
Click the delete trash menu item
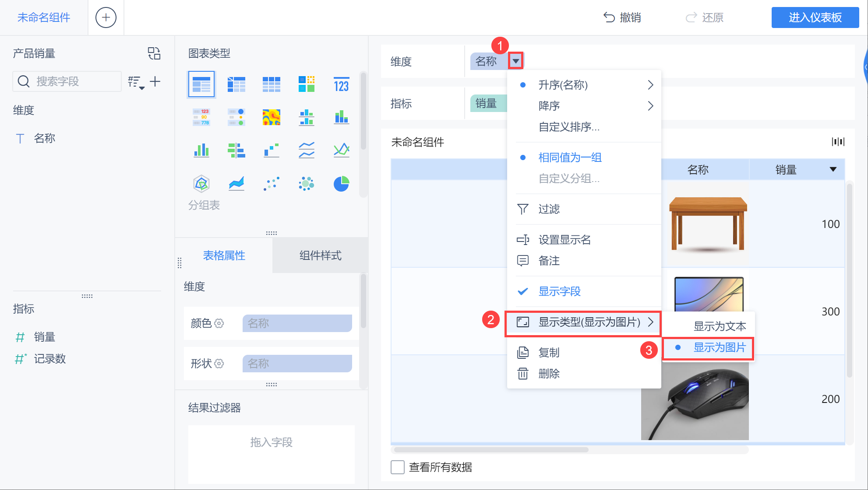tap(549, 374)
